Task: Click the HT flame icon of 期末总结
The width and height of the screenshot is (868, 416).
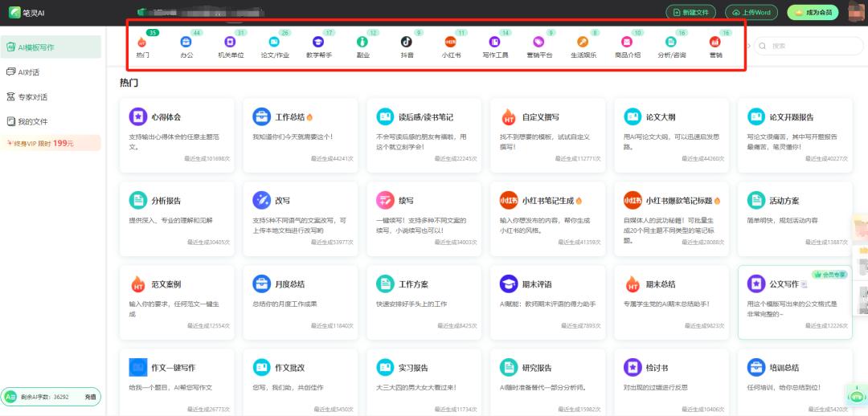Action: 633,283
